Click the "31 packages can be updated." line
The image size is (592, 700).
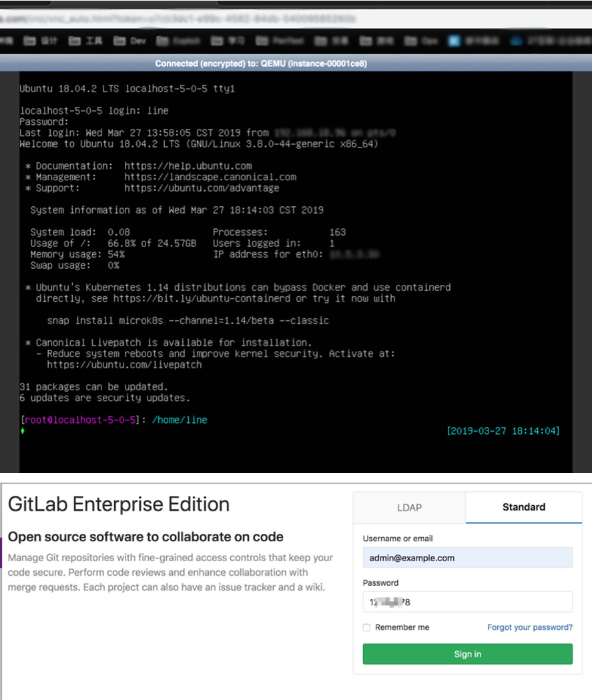click(x=93, y=386)
